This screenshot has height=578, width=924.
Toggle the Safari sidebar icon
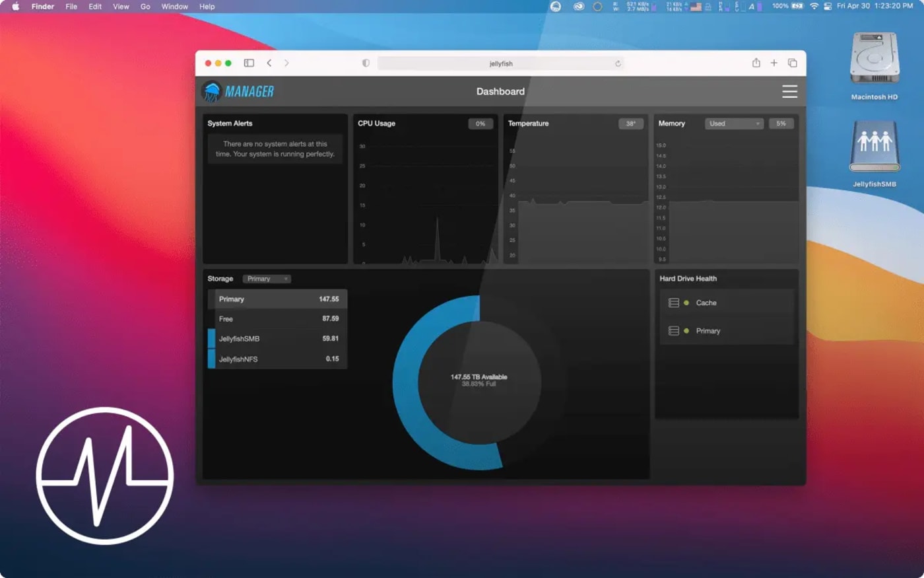pyautogui.click(x=249, y=63)
